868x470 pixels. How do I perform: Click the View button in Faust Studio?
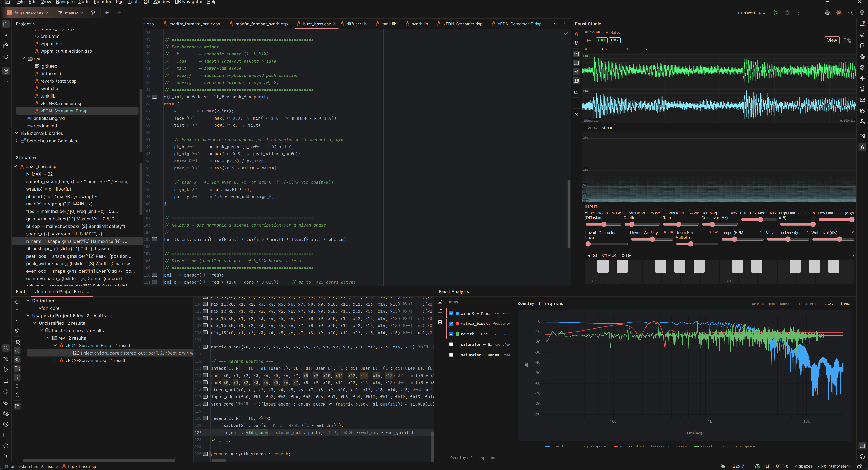832,41
